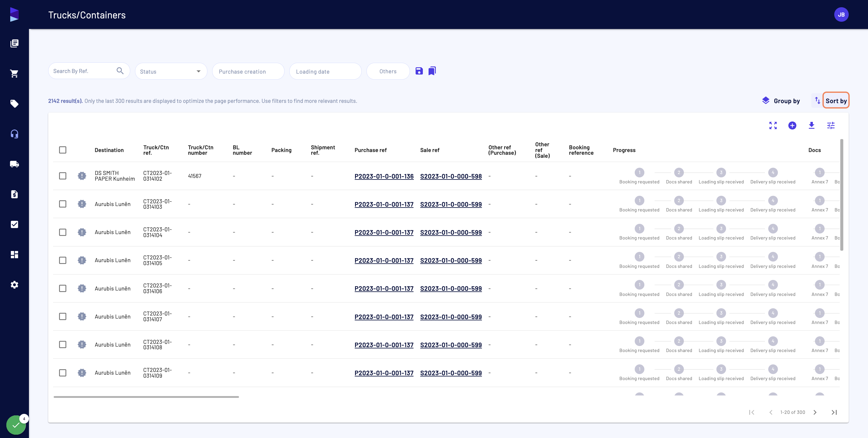Screen dimensions: 868x438
Task: Click the search magnifier icon
Action: point(120,71)
